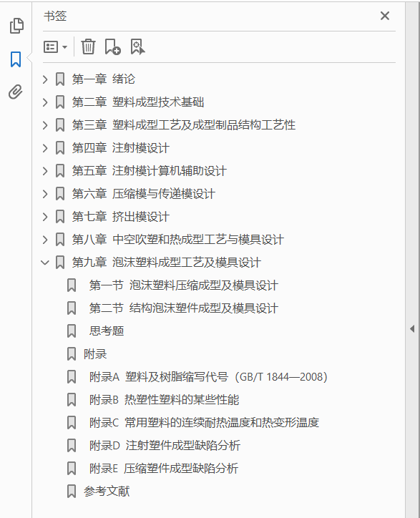Click bookmark icon beside 第一章 绪论
The width and height of the screenshot is (420, 518).
click(x=60, y=79)
